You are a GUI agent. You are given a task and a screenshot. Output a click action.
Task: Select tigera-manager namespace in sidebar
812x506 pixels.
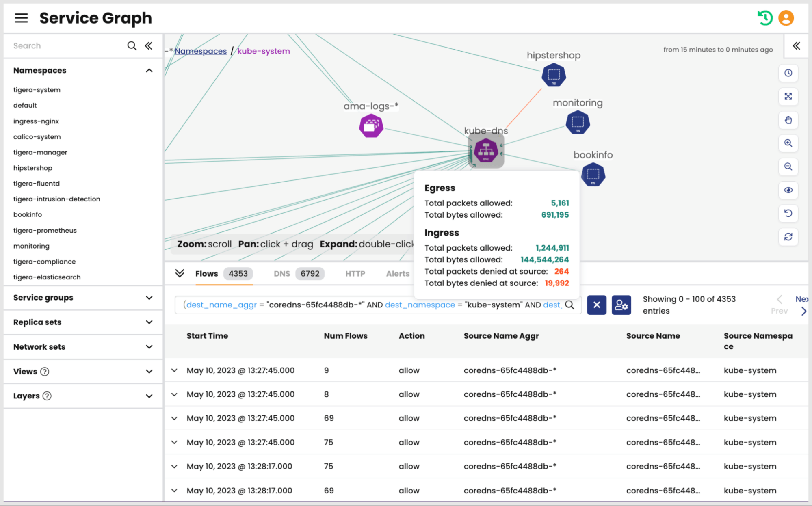click(x=40, y=152)
